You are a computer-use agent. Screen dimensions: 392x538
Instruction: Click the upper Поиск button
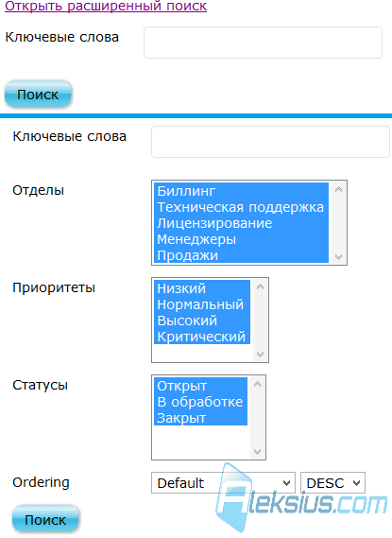tap(38, 95)
